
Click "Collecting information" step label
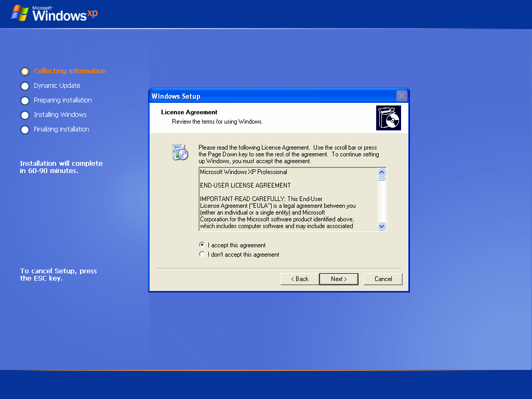pos(70,71)
